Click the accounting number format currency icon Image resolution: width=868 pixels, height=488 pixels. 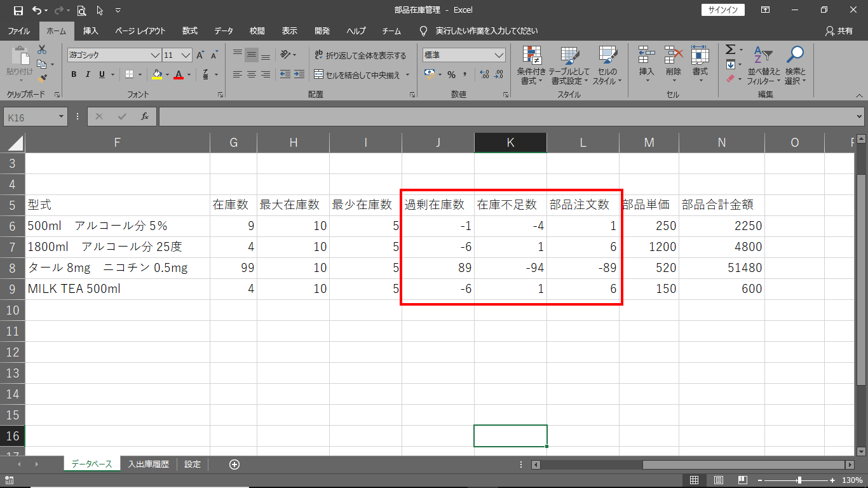[x=429, y=74]
